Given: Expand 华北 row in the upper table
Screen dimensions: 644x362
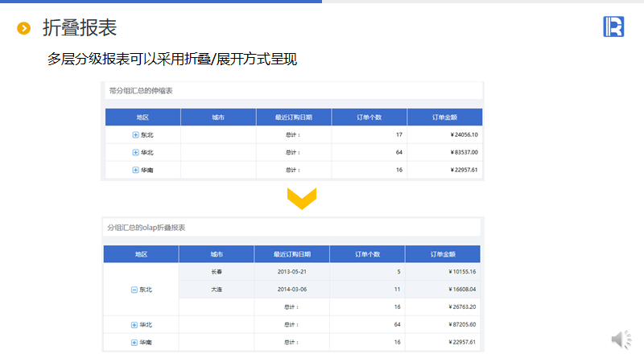Looking at the screenshot, I should [135, 152].
